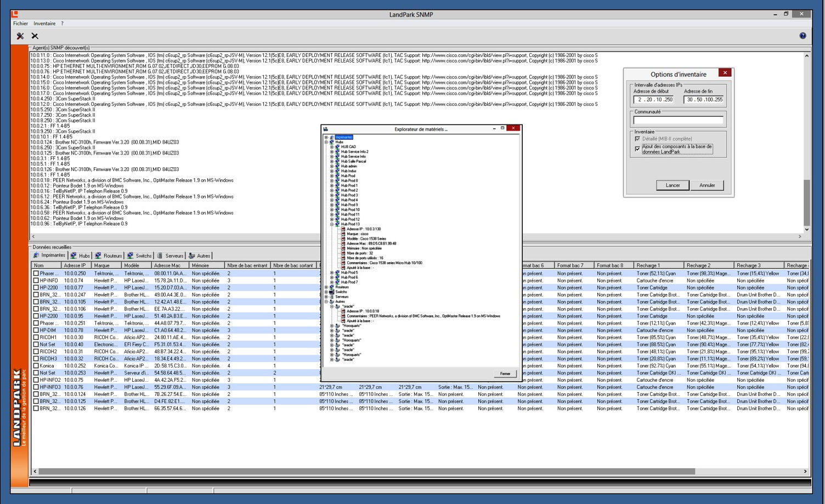Click the Hub Prod 12 node icon

pyautogui.click(x=337, y=219)
